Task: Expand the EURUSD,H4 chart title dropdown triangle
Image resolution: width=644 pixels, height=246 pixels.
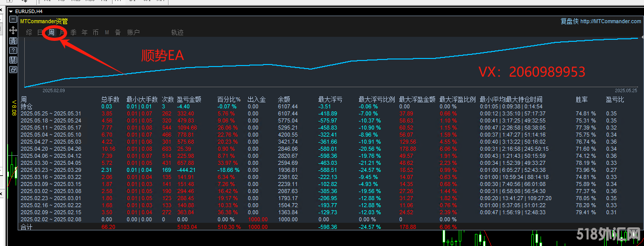Action: click(12, 10)
